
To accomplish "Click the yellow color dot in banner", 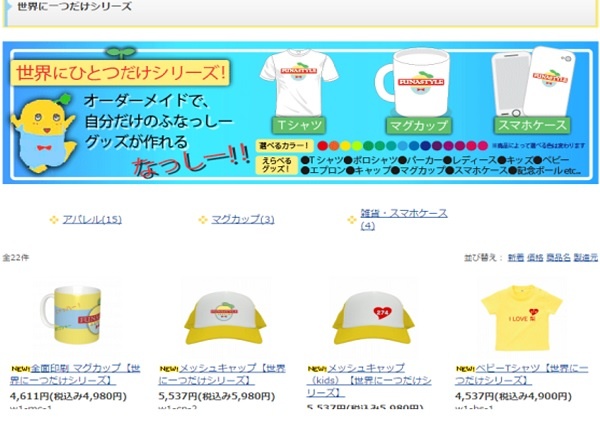I will (x=346, y=146).
